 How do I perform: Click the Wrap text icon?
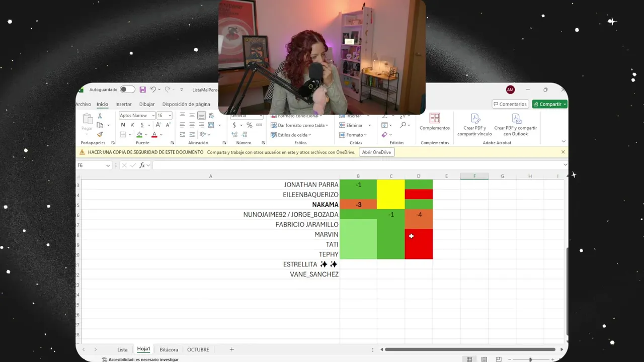coord(211,116)
